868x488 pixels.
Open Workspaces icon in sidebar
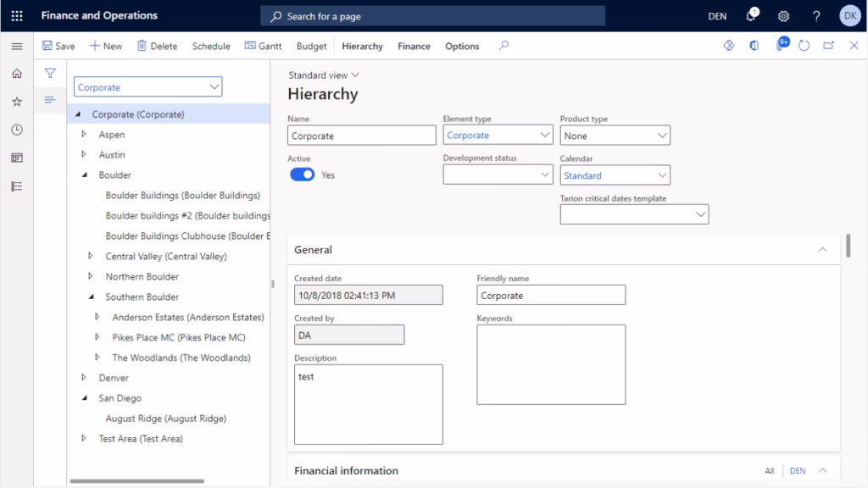click(x=17, y=158)
